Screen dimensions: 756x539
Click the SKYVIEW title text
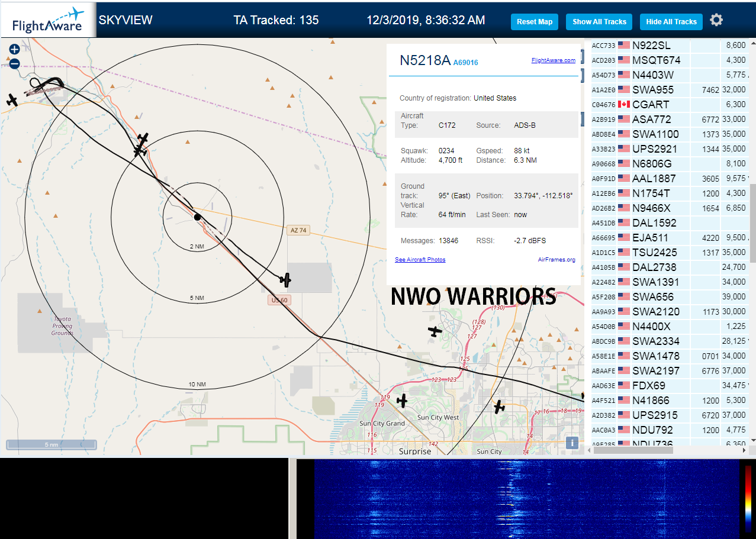point(126,20)
